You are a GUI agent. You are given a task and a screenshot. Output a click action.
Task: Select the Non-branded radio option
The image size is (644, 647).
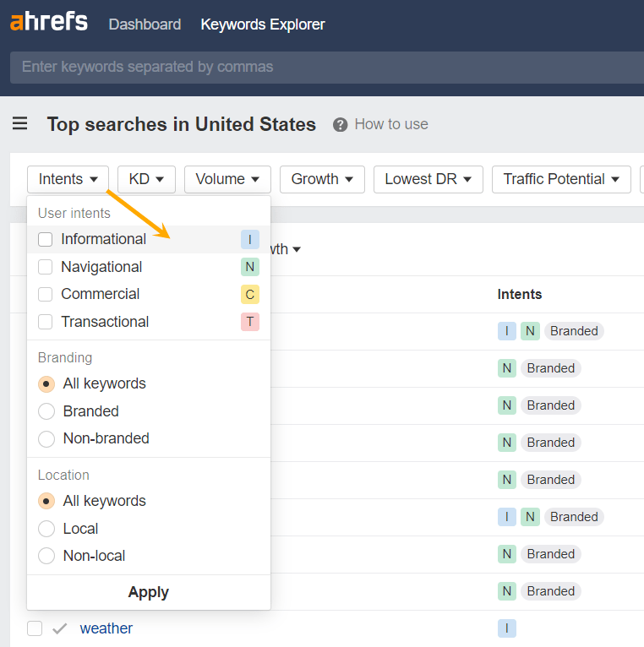pos(46,439)
